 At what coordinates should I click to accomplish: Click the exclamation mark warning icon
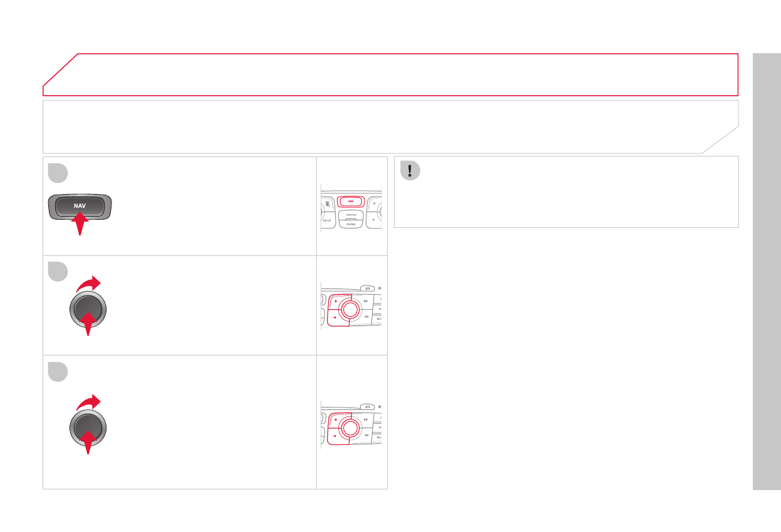pos(409,171)
